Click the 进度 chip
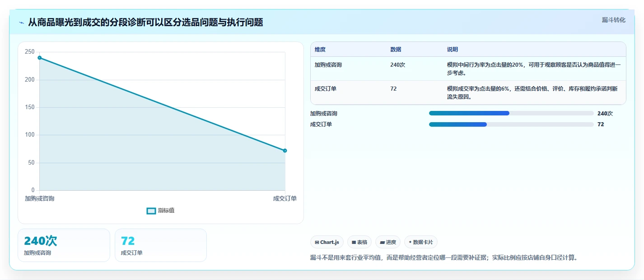644x280 pixels. pos(388,242)
